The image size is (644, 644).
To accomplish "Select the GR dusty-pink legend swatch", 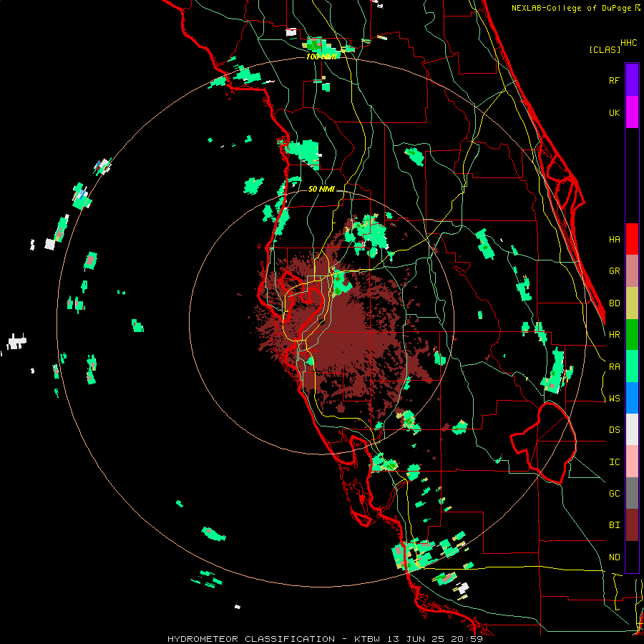I will click(632, 271).
